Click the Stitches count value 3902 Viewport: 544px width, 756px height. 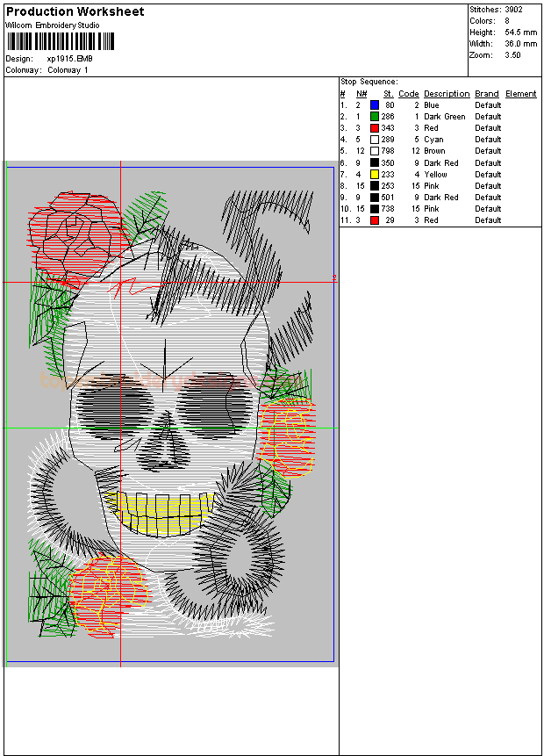[x=515, y=10]
